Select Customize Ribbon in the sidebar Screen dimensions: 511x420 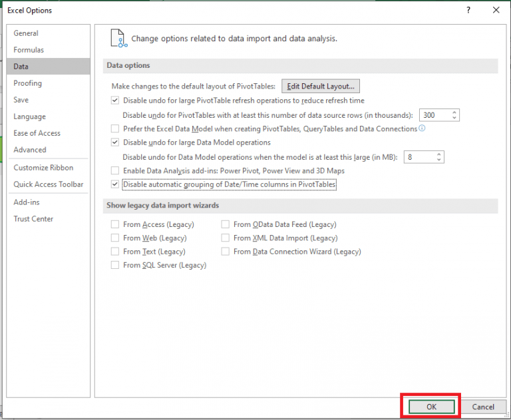[x=43, y=168]
